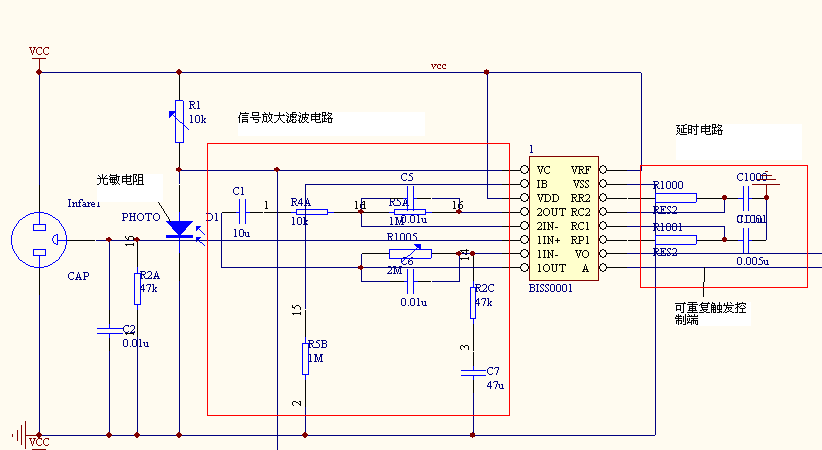Click the 延时电路 label
This screenshot has width=822, height=450.
(x=699, y=130)
